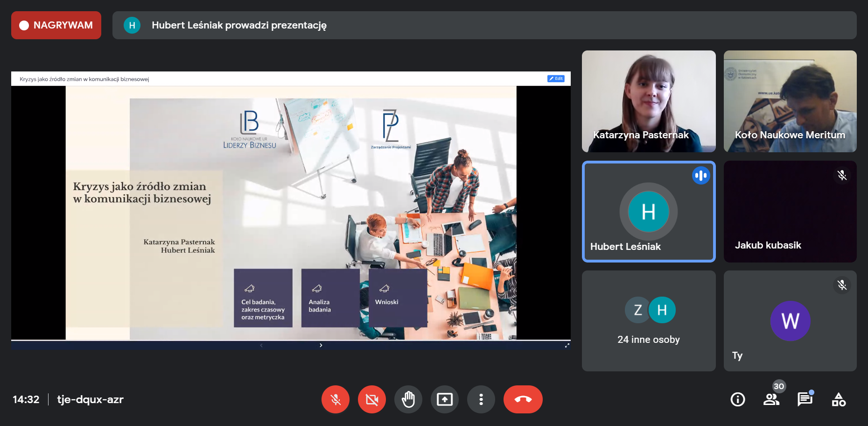Show the participants list
The width and height of the screenshot is (868, 426).
pos(771,399)
